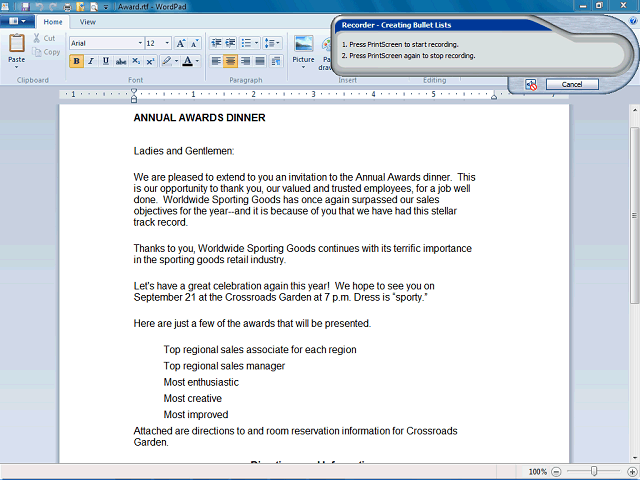Screen dimensions: 640x480
Task: Open the bullet list style dropdown arrow
Action: [256, 43]
